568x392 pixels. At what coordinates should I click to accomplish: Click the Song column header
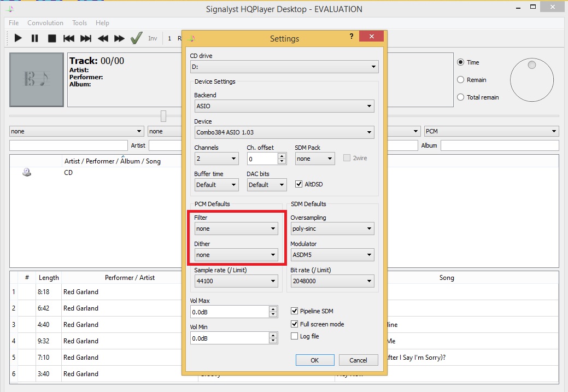point(447,278)
